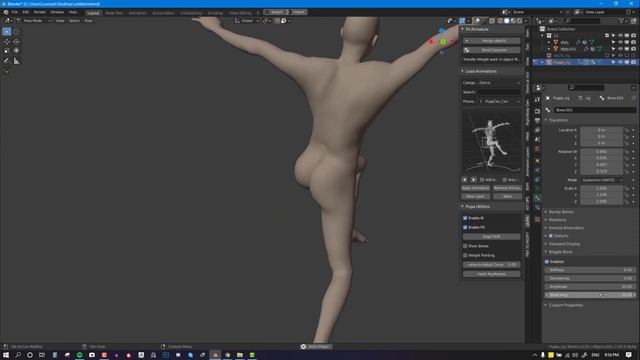This screenshot has height=360, width=640.
Task: Click the viewport gizmo green Y axis
Action: [x=442, y=42]
